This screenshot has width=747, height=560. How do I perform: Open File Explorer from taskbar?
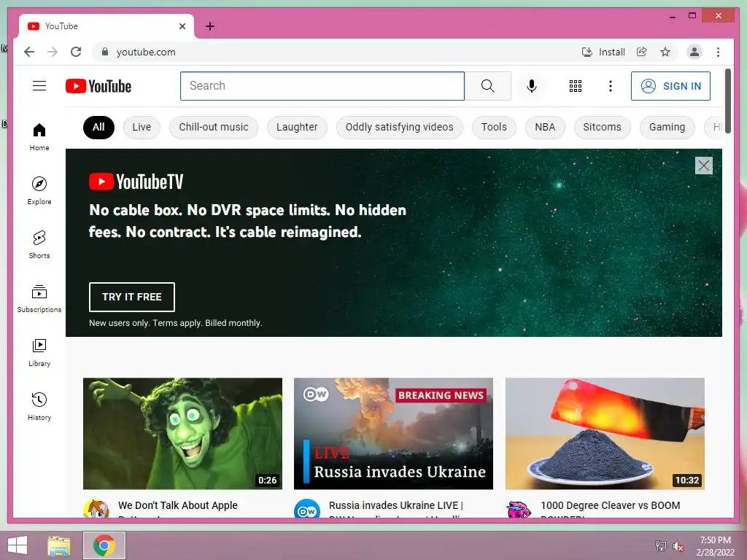click(x=59, y=545)
